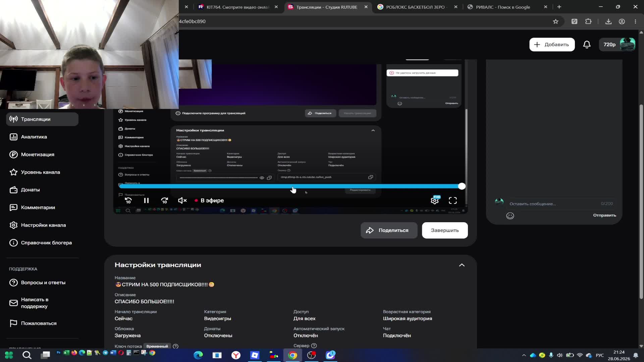The height and width of the screenshot is (362, 644).
Task: Open Roblox from taskbar
Action: click(x=255, y=355)
